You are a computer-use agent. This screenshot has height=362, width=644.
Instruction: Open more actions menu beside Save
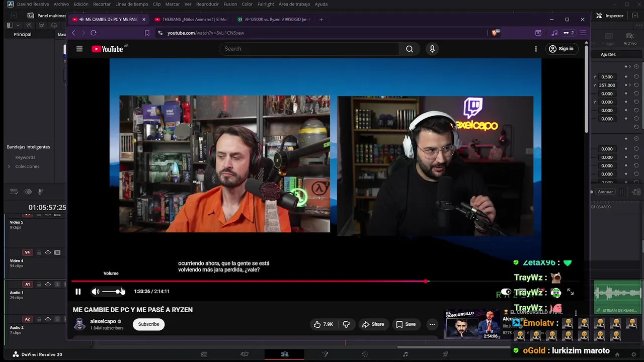point(432,324)
